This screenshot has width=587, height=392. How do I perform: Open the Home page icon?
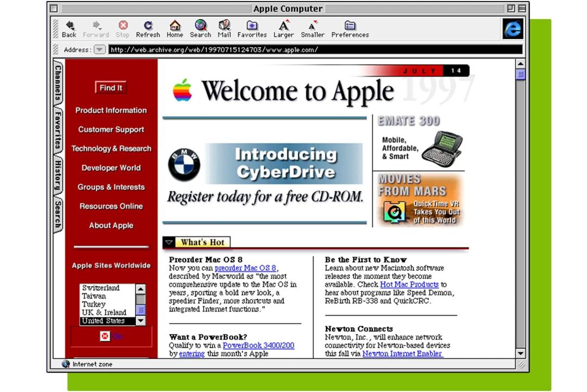(175, 25)
